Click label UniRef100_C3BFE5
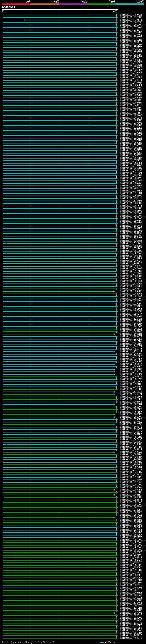 click(131, 70)
